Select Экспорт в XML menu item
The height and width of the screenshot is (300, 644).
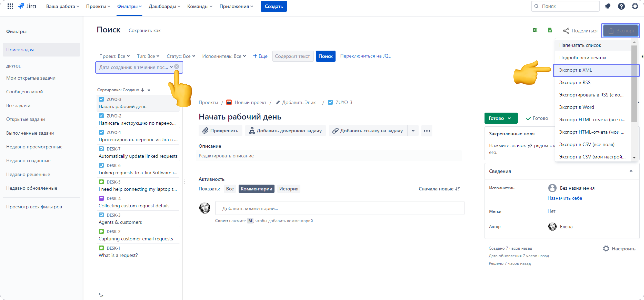pyautogui.click(x=575, y=70)
